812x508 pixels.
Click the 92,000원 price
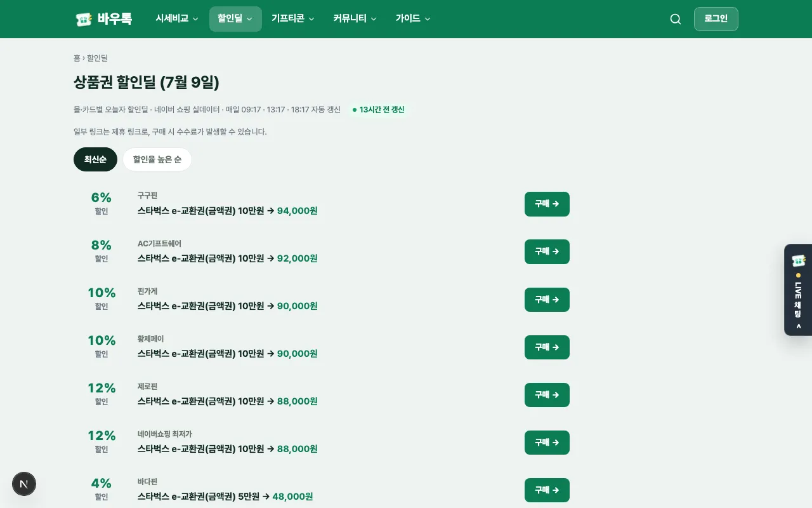point(298,258)
